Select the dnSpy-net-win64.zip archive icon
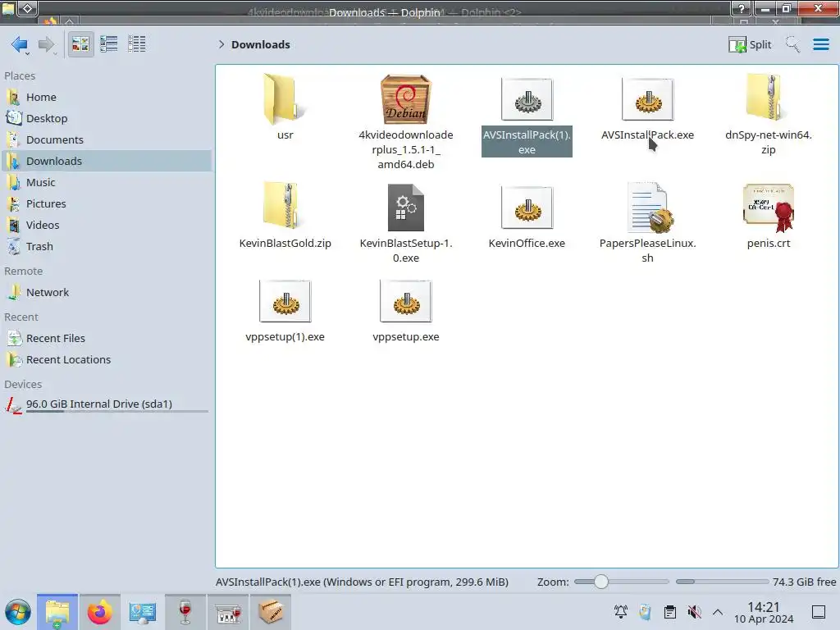840x630 pixels. pyautogui.click(x=768, y=98)
